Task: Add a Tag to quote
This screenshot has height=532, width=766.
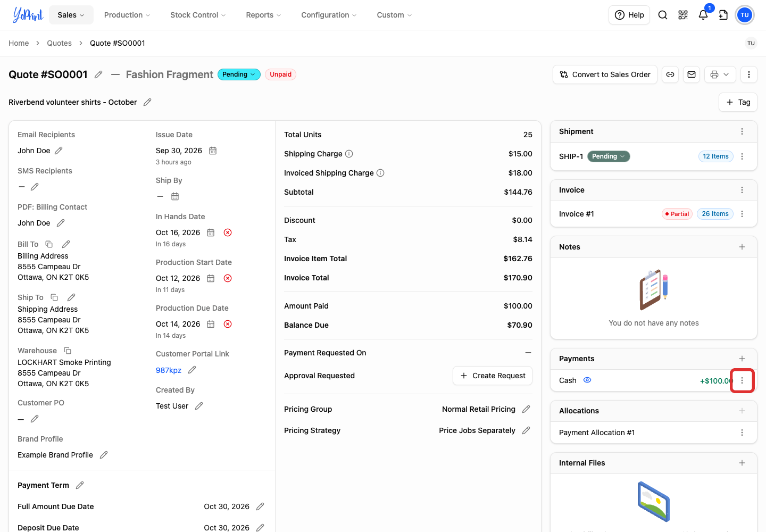Action: [738, 102]
